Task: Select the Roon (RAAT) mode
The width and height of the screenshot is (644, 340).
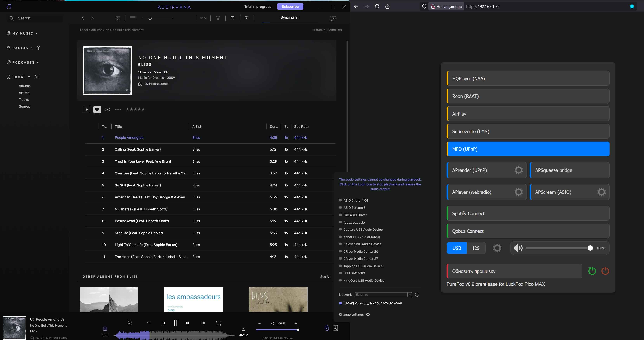Action: [528, 96]
